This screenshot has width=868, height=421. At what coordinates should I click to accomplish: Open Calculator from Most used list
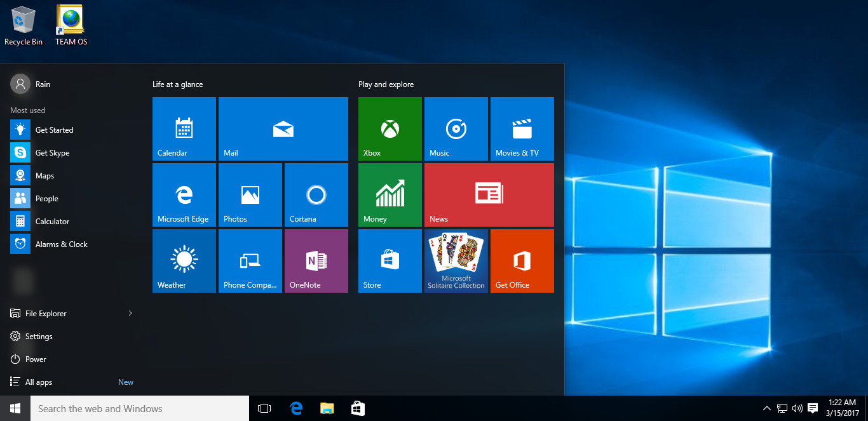tap(72, 221)
